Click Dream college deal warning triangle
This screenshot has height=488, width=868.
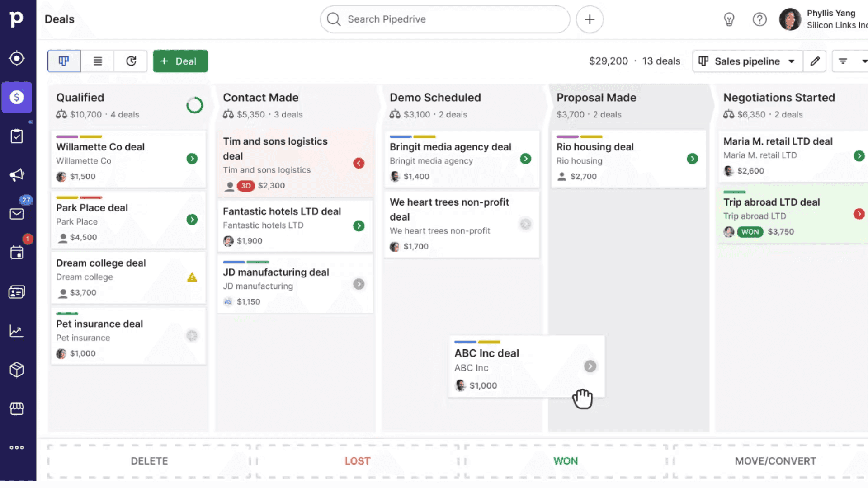(192, 277)
